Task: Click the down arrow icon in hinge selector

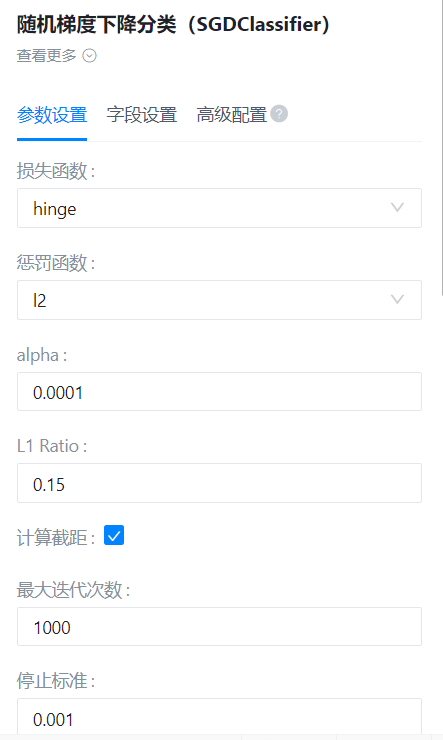Action: (x=397, y=207)
